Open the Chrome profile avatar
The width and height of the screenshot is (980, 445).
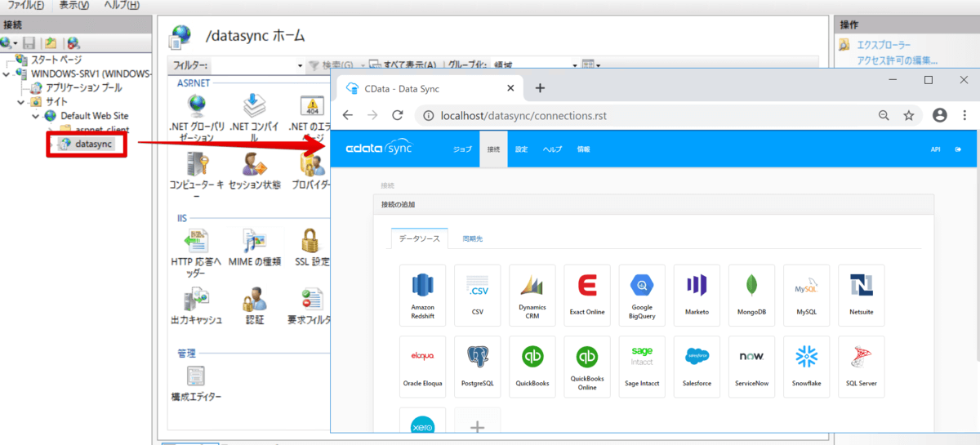coord(939,116)
